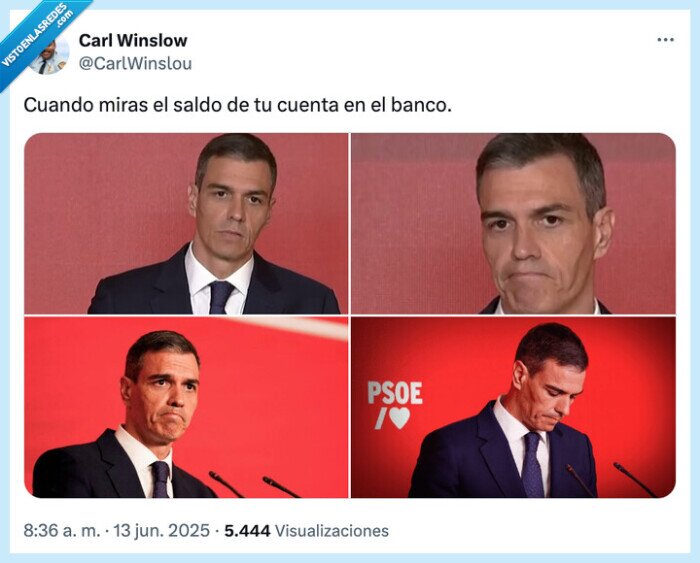Image resolution: width=700 pixels, height=563 pixels.
Task: Click the white heart symbol under PSOE
Action: [x=399, y=418]
